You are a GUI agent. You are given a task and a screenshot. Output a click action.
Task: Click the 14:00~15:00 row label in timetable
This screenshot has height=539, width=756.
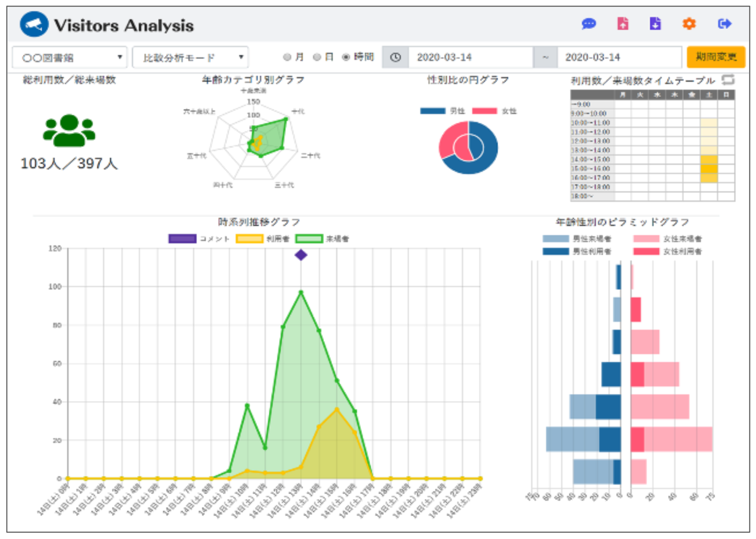pyautogui.click(x=592, y=160)
